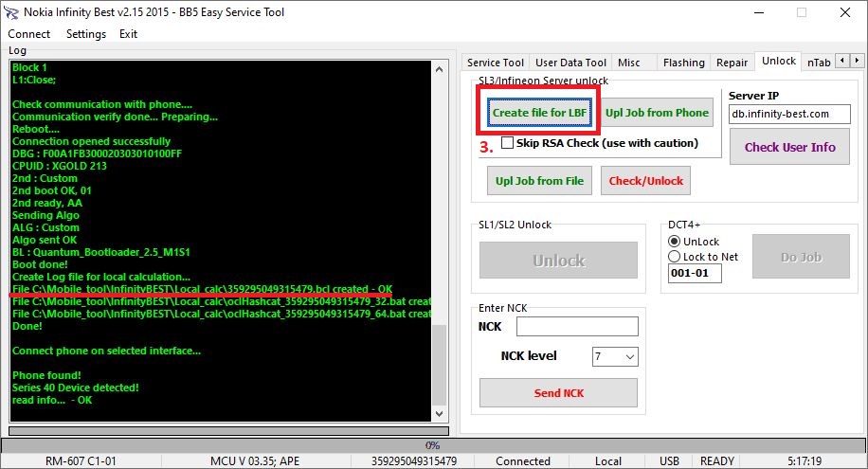The image size is (868, 469).
Task: Click status bar IMEI 359295049315479
Action: point(414,461)
